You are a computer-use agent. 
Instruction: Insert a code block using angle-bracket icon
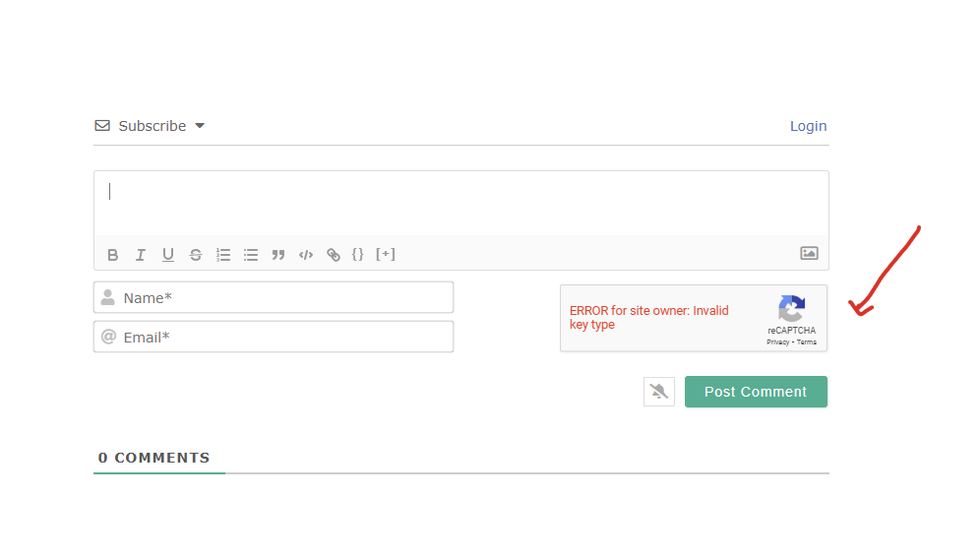pos(306,255)
